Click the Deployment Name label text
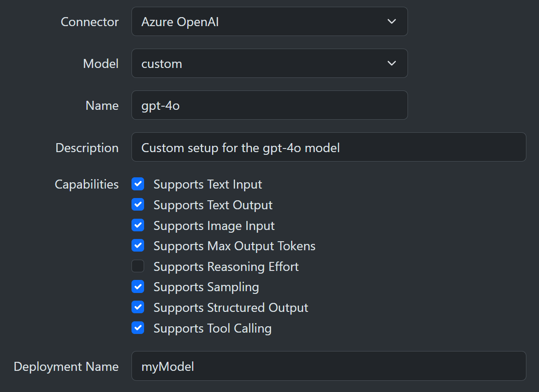The width and height of the screenshot is (539, 392). [x=66, y=366]
